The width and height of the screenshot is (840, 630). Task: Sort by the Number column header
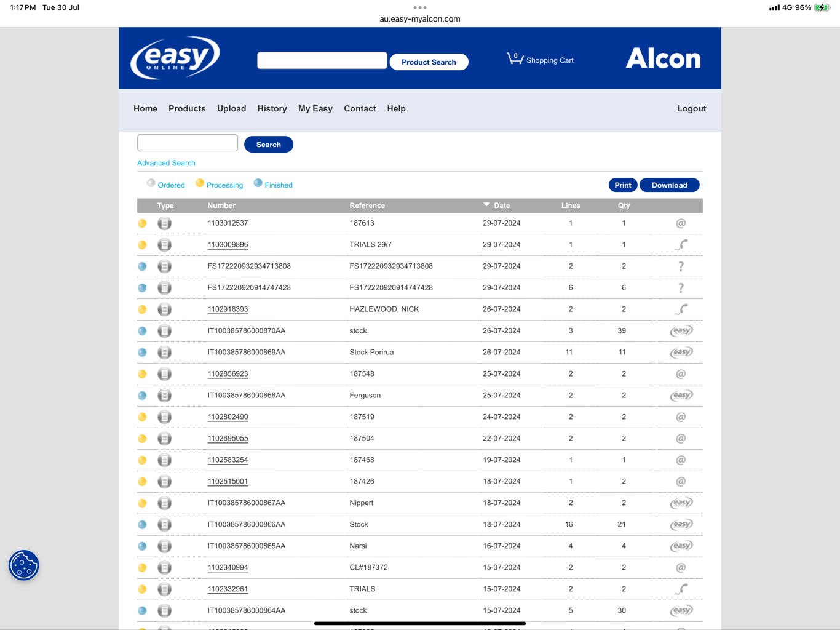221,205
